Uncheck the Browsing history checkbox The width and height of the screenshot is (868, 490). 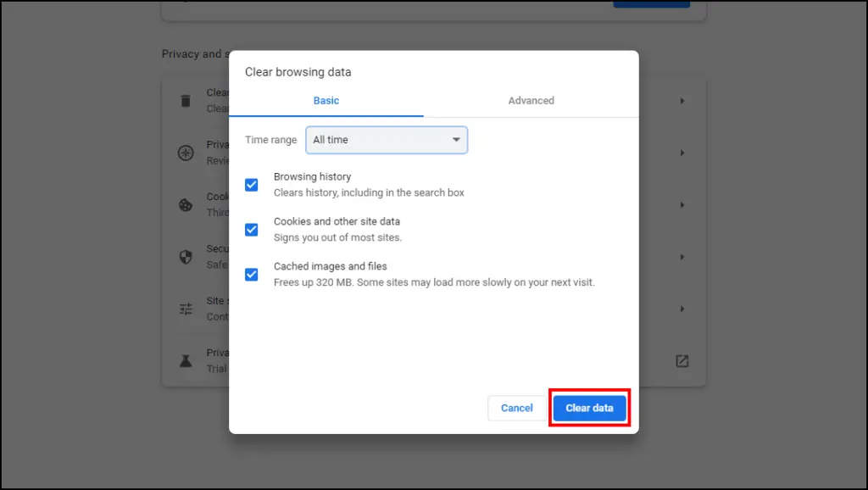point(251,184)
